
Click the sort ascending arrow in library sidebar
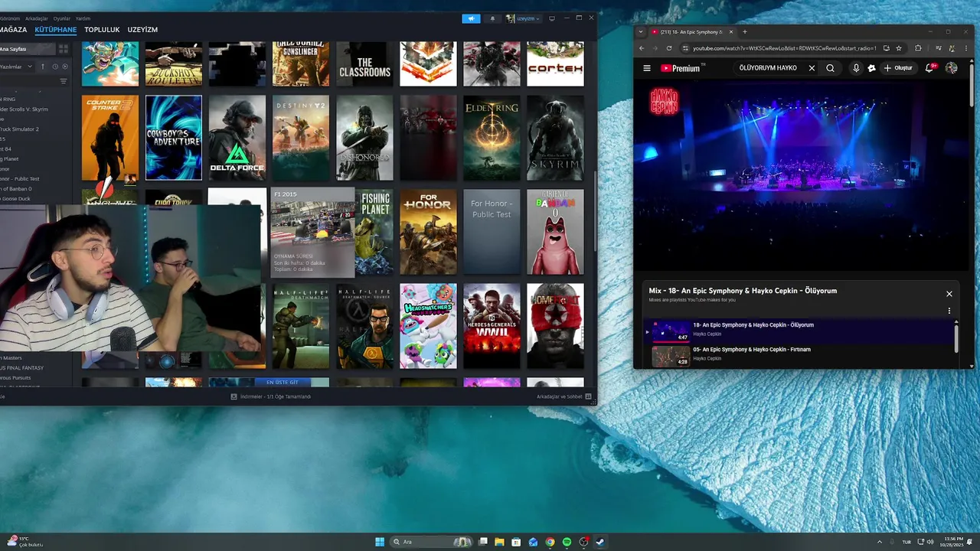43,67
